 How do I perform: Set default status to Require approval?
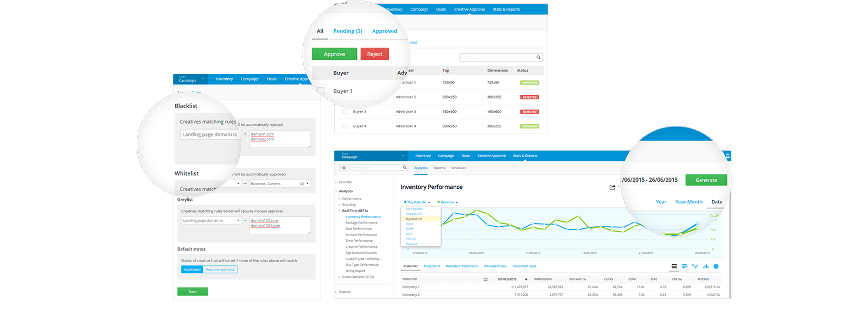(220, 270)
